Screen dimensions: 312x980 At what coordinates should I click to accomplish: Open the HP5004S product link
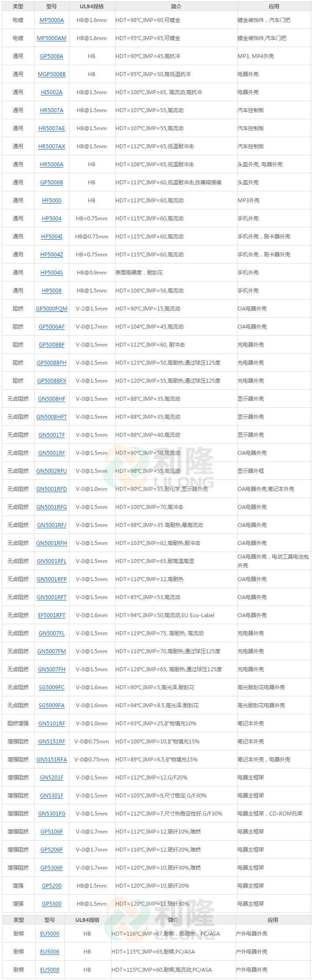[x=51, y=273]
